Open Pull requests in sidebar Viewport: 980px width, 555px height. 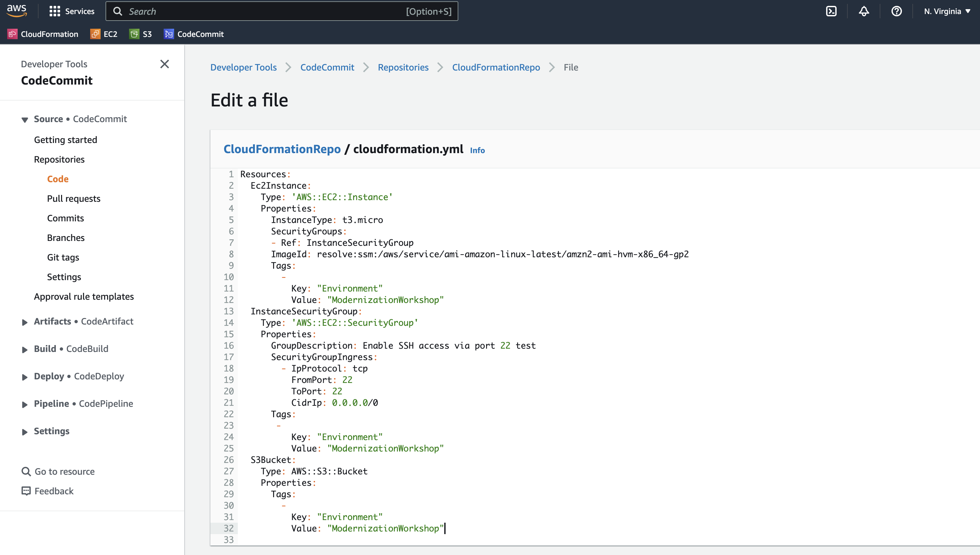(73, 198)
